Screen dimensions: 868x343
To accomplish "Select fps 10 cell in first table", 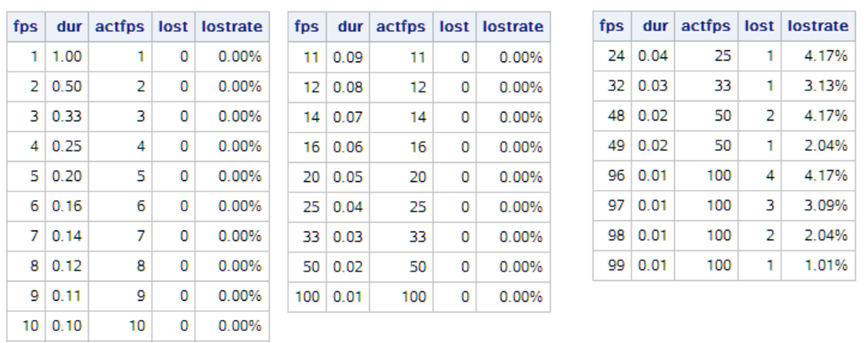I will 26,326.
